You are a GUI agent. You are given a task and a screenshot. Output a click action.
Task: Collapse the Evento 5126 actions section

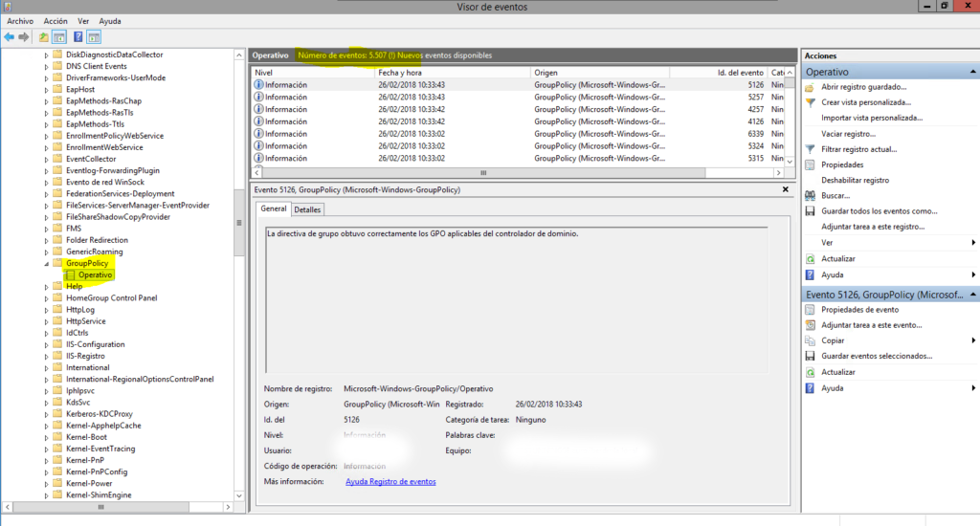click(x=972, y=295)
